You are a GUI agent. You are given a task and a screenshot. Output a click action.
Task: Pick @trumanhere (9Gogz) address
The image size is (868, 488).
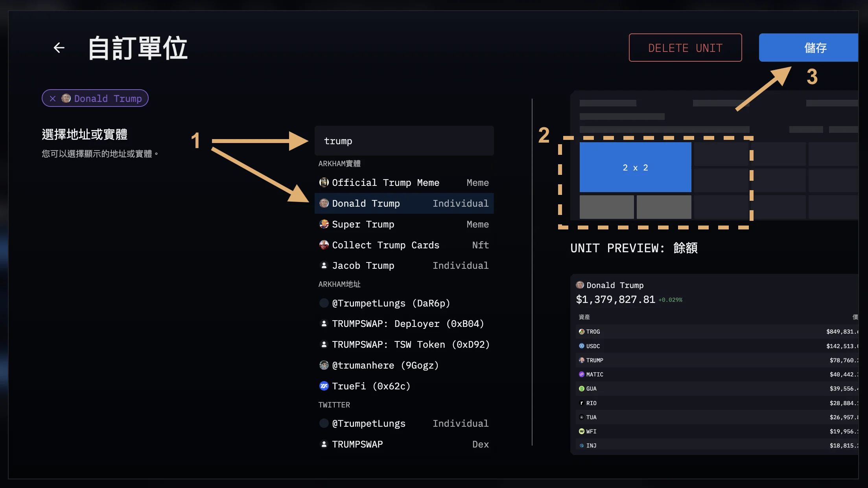pyautogui.click(x=404, y=365)
